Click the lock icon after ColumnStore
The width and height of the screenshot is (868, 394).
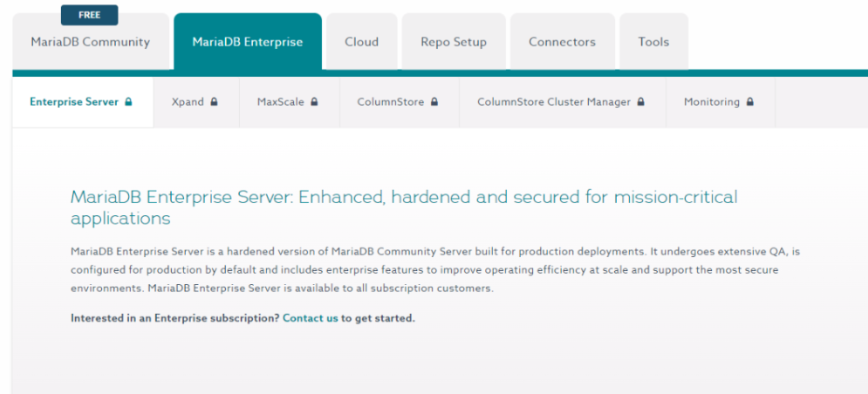click(434, 102)
